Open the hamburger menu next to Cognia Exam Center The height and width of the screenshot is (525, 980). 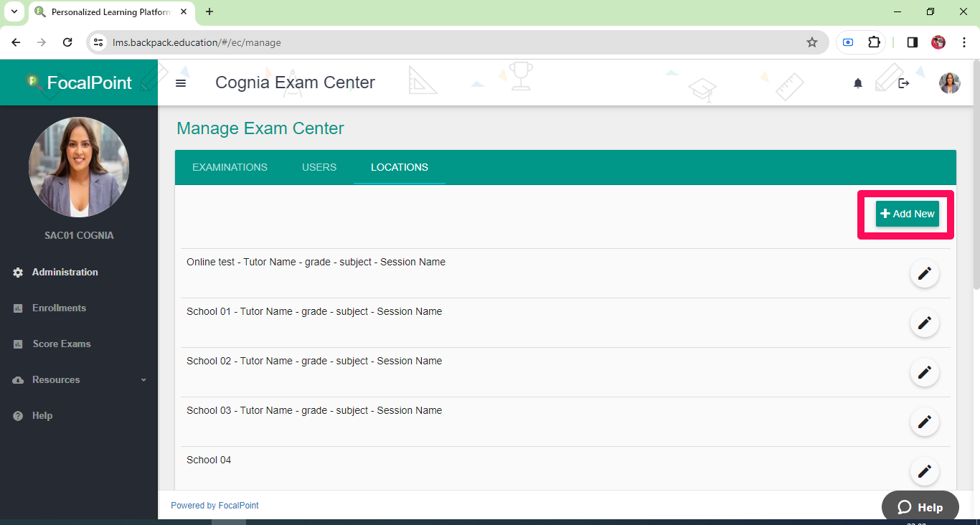[181, 83]
